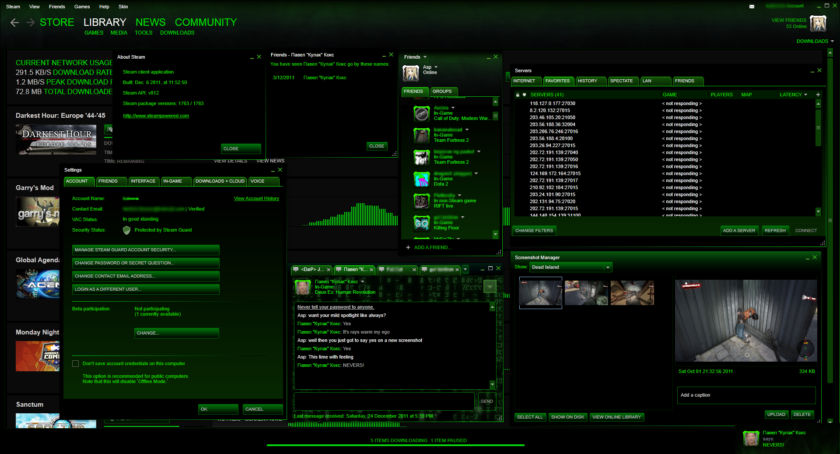Open own avatar in Friends window
This screenshot has height=454, width=840.
click(x=411, y=72)
